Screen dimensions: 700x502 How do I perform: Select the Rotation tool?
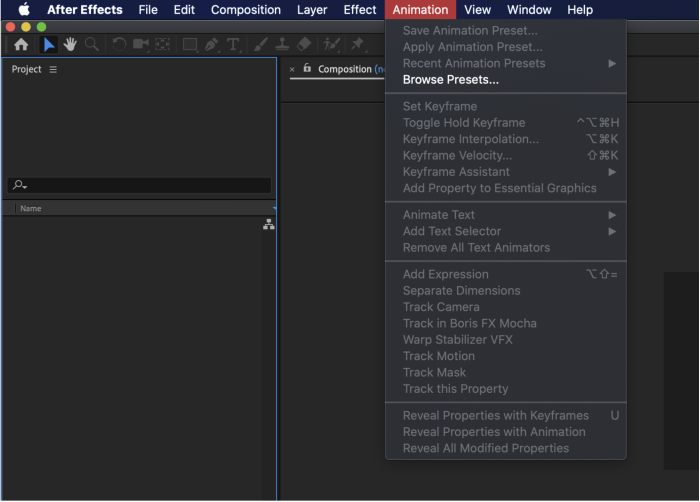(x=119, y=44)
